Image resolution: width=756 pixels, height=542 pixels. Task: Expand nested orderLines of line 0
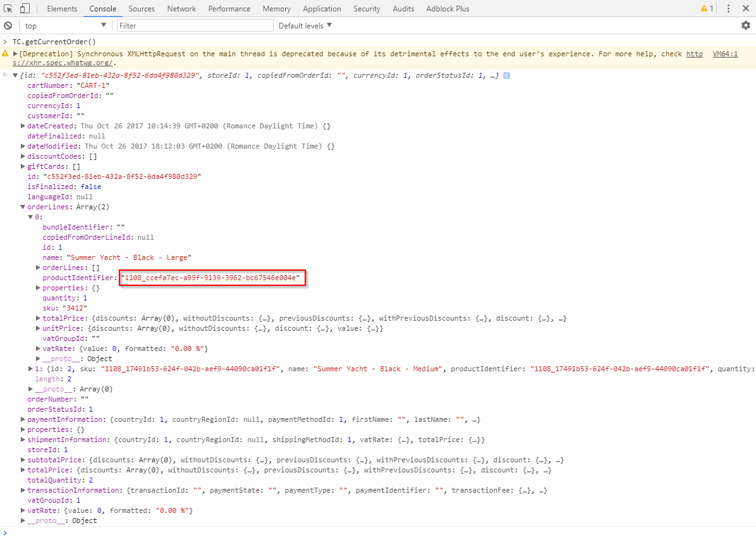pos(38,268)
